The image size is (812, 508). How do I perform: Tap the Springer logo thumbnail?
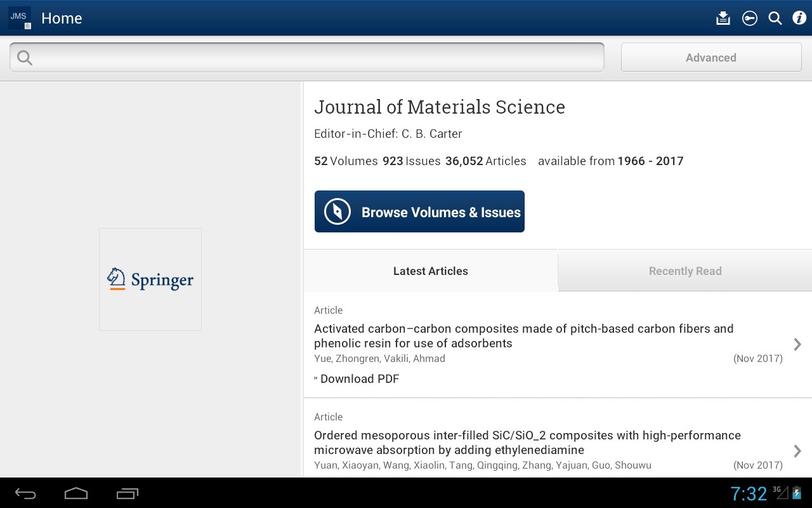[x=150, y=279]
